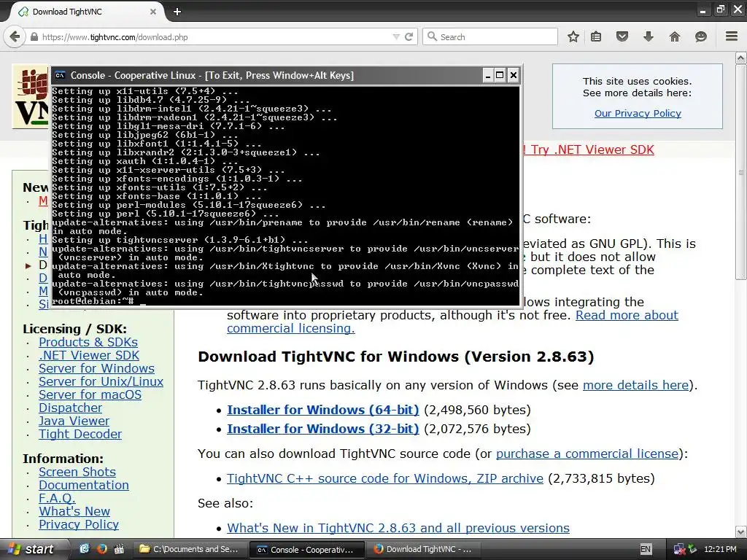The image size is (747, 560).
Task: Open purchase a commercial license link
Action: [587, 454]
